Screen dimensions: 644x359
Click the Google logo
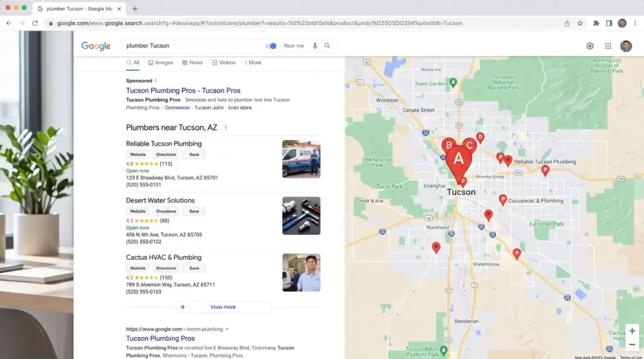tap(96, 46)
